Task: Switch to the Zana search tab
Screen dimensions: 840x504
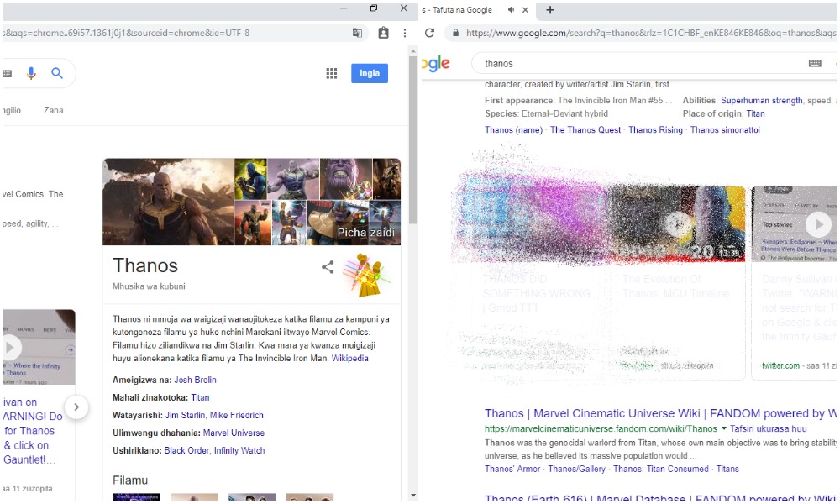Action: [x=53, y=110]
